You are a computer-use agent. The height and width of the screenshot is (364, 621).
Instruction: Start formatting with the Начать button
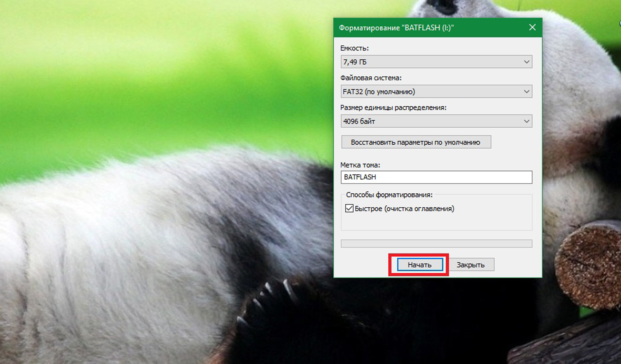click(x=420, y=265)
